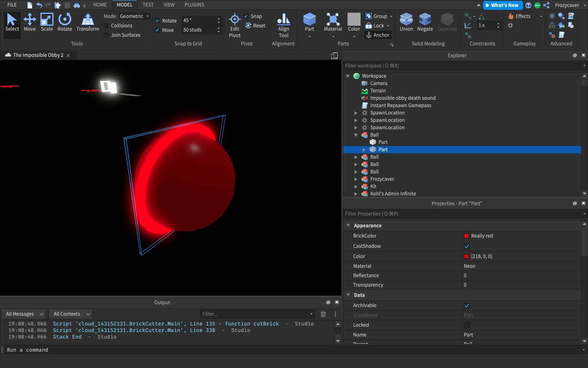This screenshot has height=368, width=588.
Task: Choose the Move tool
Action: (x=29, y=22)
